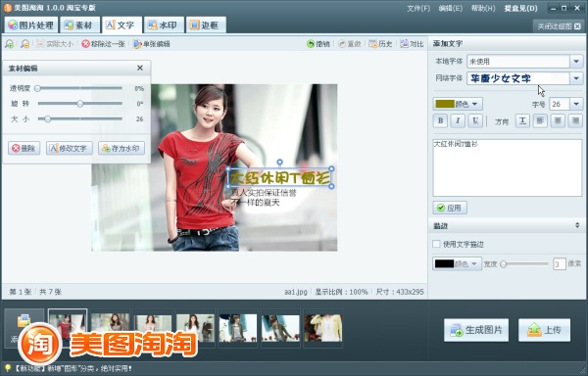588x376 pixels.
Task: Open the 网络字体 font dropdown
Action: [576, 78]
